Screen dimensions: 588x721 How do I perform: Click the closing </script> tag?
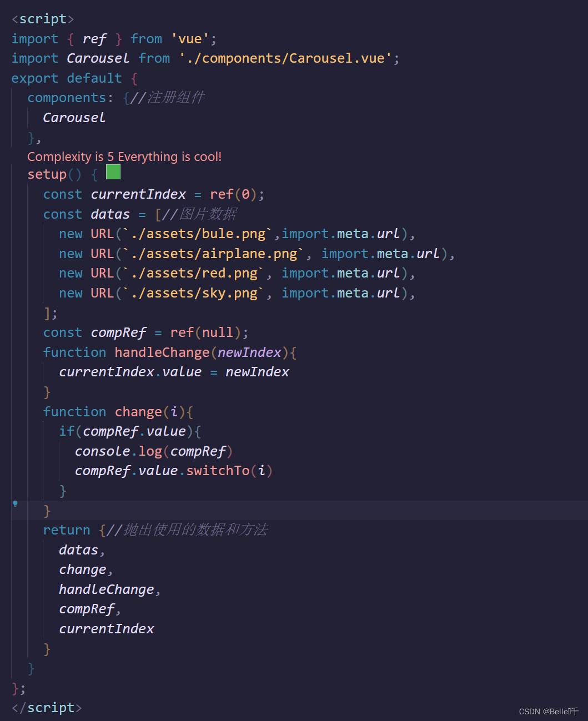(x=46, y=708)
